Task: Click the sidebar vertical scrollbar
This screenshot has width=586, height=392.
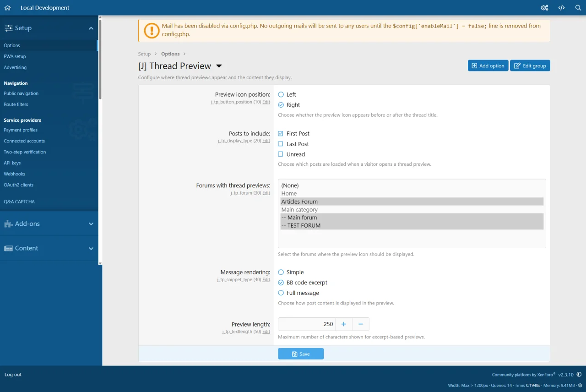Action: (100, 59)
